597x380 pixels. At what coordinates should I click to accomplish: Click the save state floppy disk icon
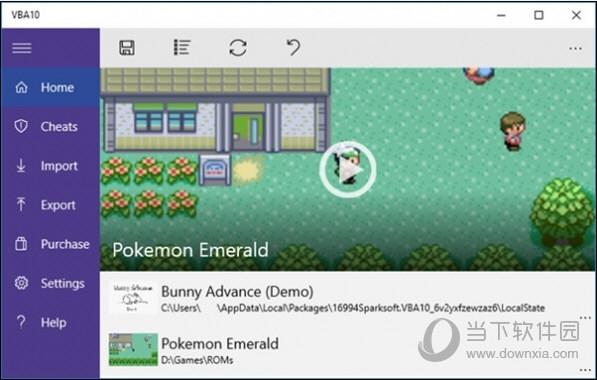coord(127,48)
